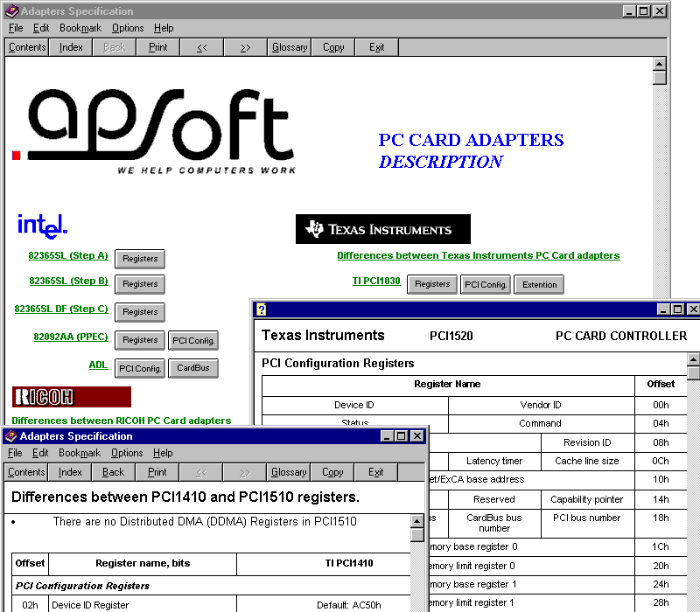700x612 pixels.
Task: Click 'Cache line size' cell in PCI1520 table
Action: 587,462
